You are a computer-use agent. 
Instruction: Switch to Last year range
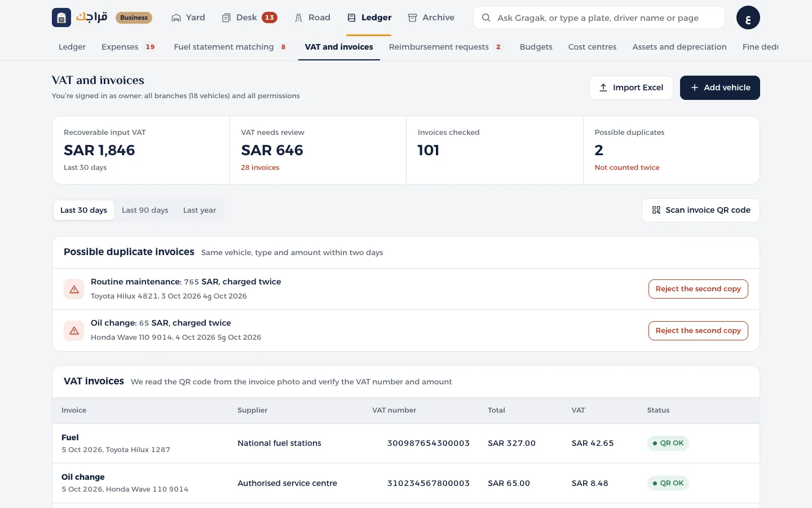200,210
